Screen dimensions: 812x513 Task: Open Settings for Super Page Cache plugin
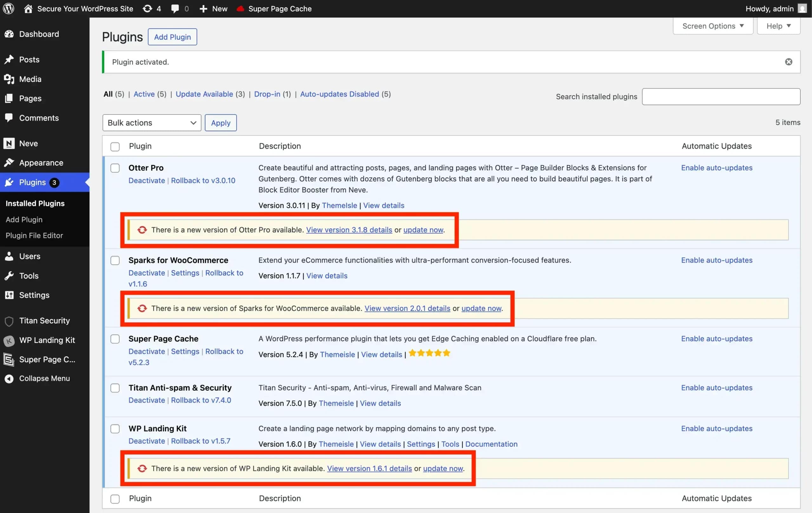185,352
